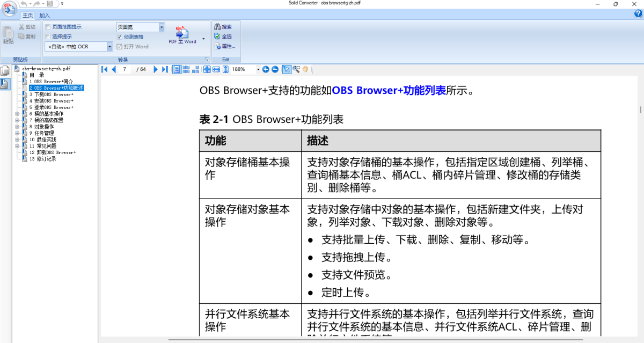Switch to fit page width view

click(x=217, y=69)
